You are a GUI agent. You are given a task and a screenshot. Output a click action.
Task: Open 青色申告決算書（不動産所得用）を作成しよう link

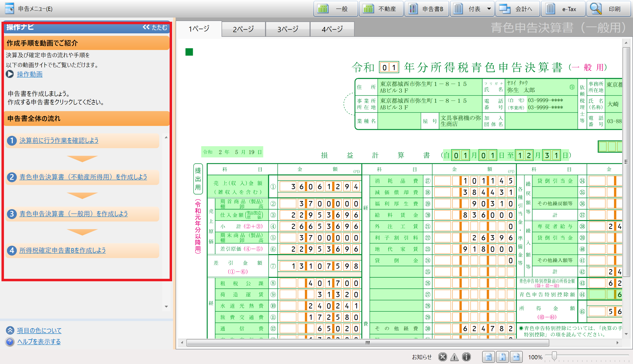83,177
